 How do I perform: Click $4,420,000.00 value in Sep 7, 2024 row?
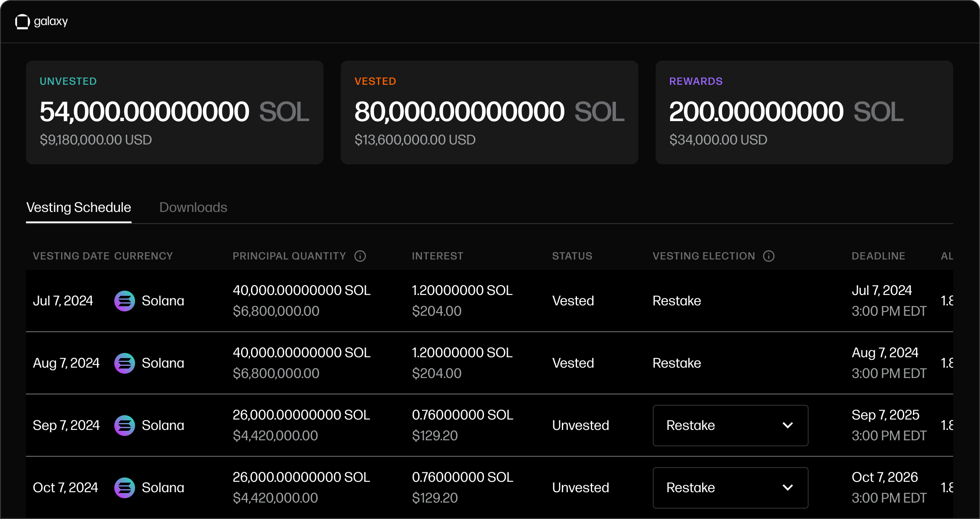275,436
